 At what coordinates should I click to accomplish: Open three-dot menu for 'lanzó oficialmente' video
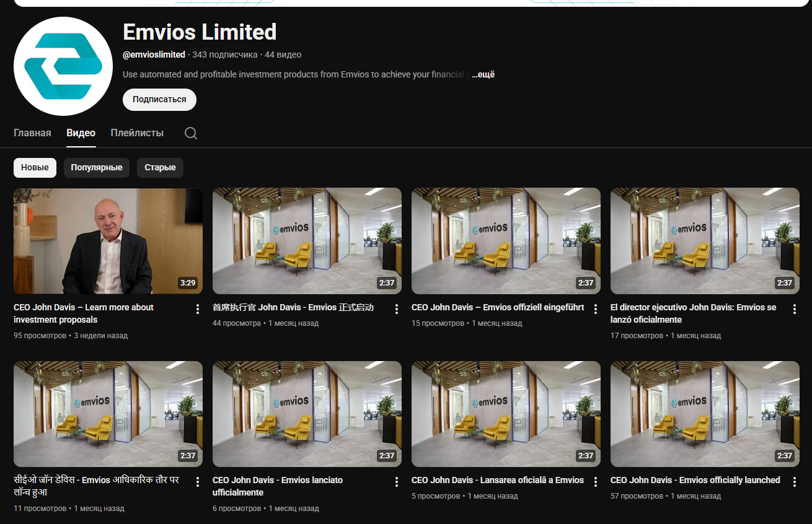795,309
